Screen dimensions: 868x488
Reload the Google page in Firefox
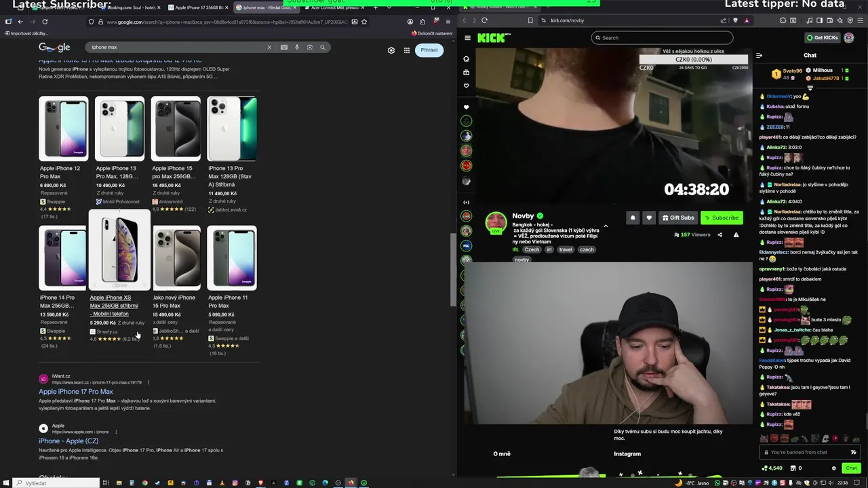[x=45, y=22]
